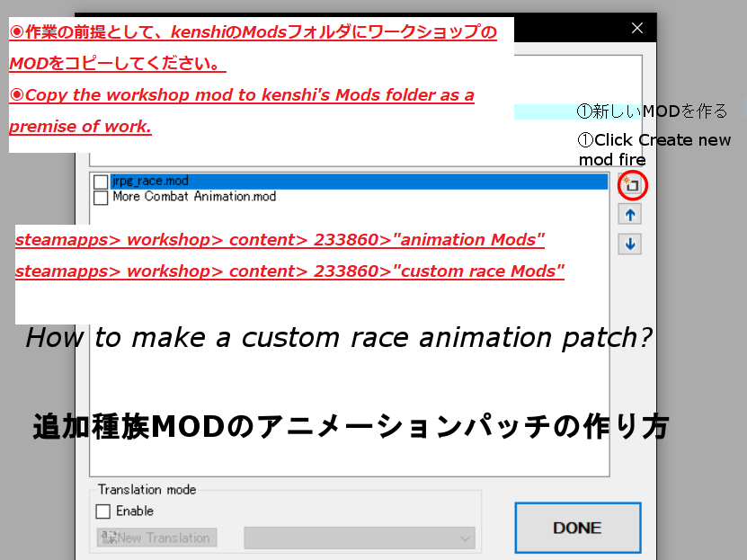Click the Japanese 新しいMODを作る annotation
Viewport: 747px width, 560px height.
coord(652,111)
